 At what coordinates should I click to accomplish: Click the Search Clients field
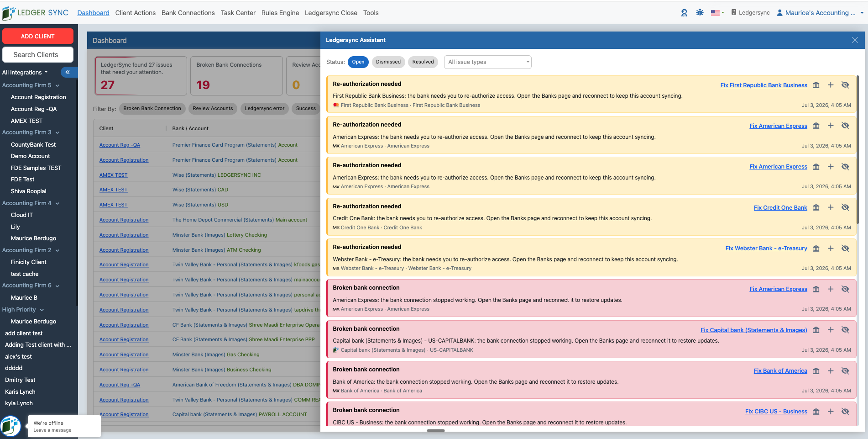pyautogui.click(x=38, y=55)
